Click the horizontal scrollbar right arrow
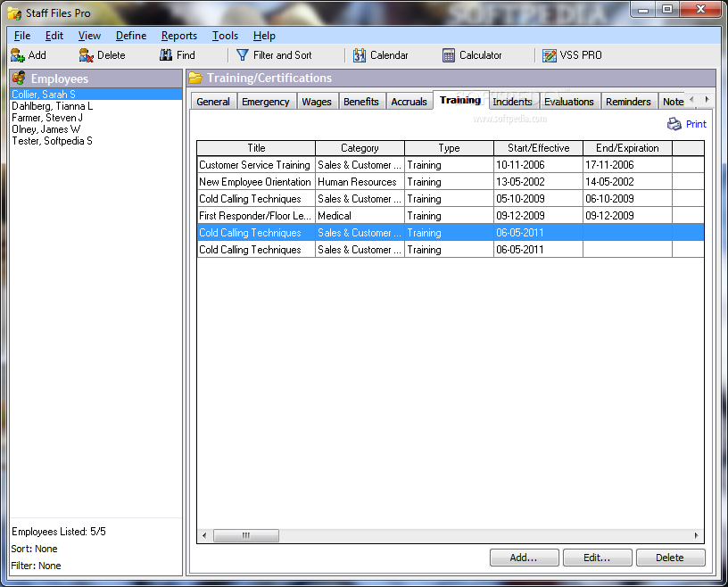 (x=697, y=535)
